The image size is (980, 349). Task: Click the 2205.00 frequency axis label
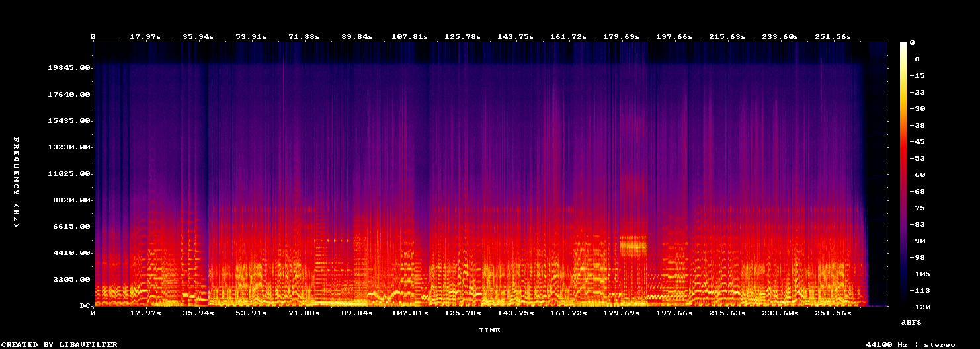click(71, 280)
